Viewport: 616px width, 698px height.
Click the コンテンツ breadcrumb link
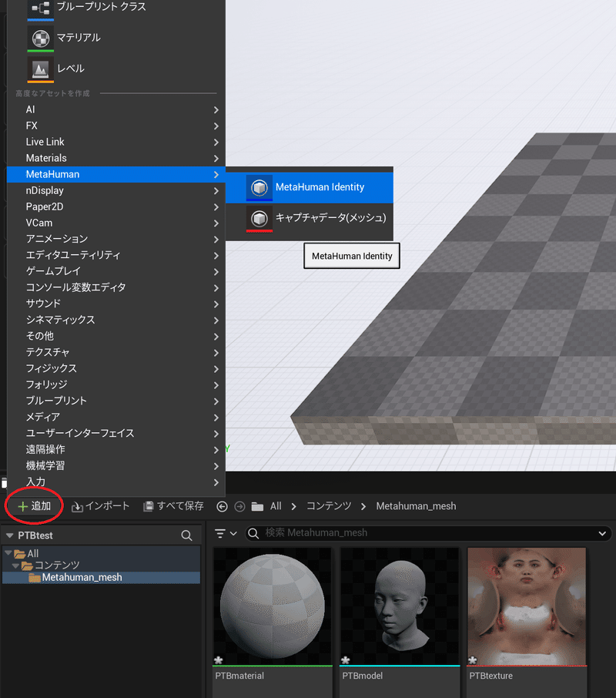tap(329, 506)
